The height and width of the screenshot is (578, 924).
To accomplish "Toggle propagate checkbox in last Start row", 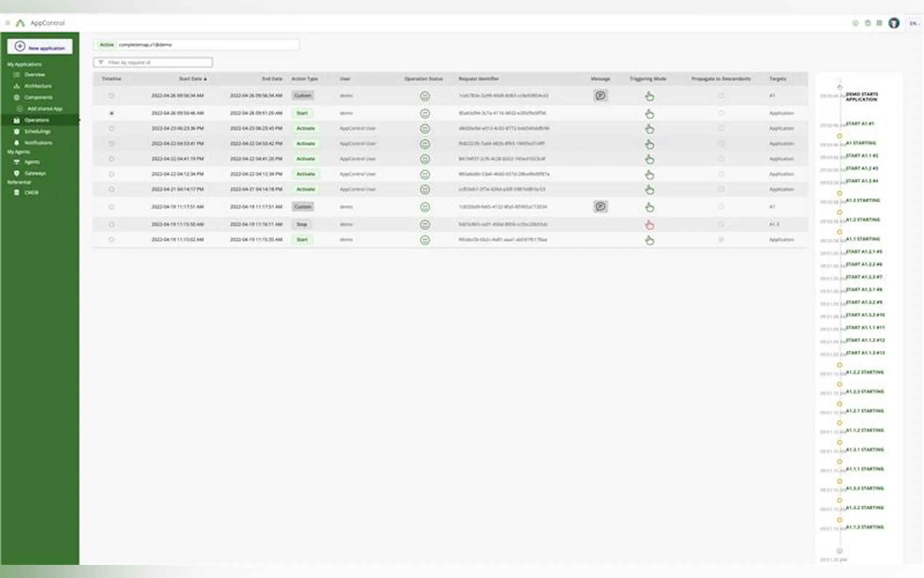I will point(721,240).
